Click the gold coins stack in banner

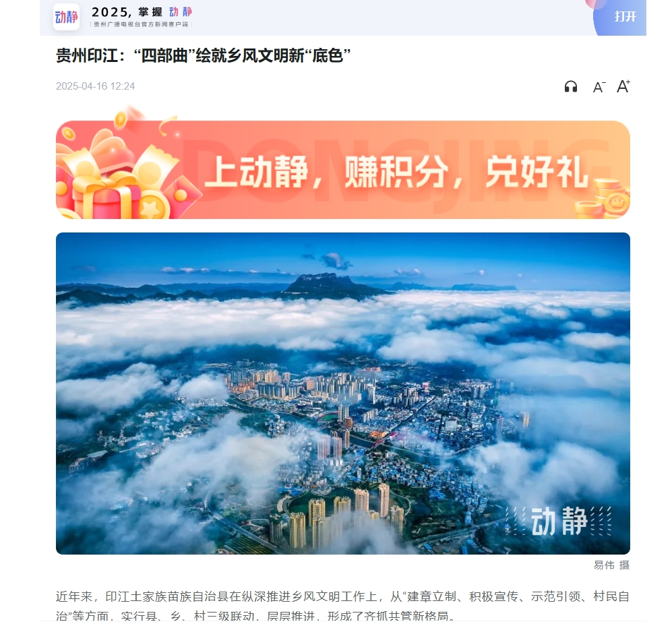click(x=603, y=199)
